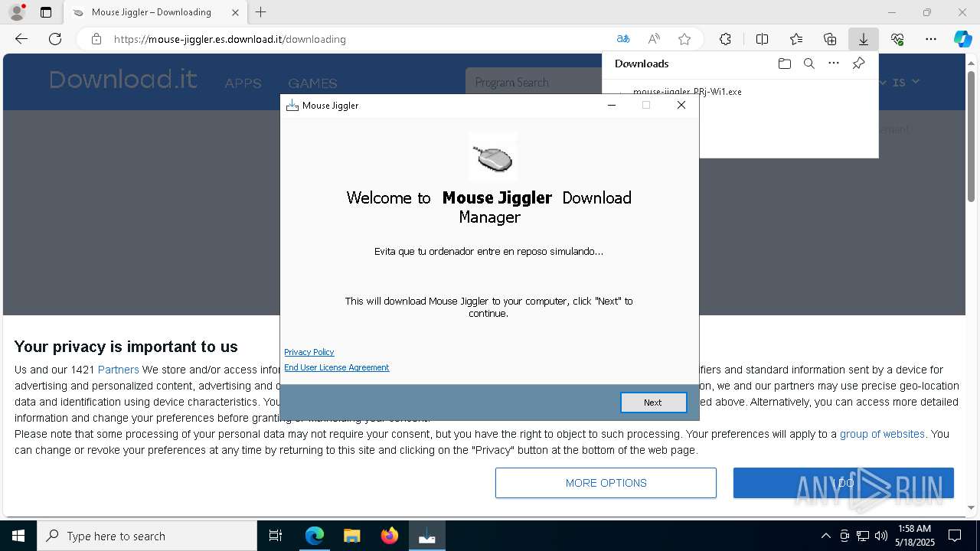Open the APPS menu on Download.it
The width and height of the screenshot is (980, 551).
[x=243, y=83]
